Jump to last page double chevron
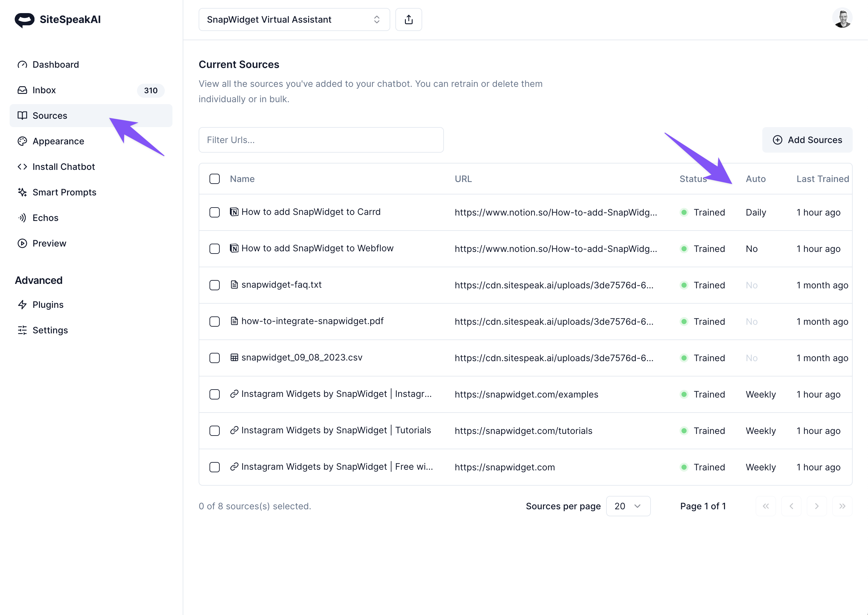 point(842,506)
